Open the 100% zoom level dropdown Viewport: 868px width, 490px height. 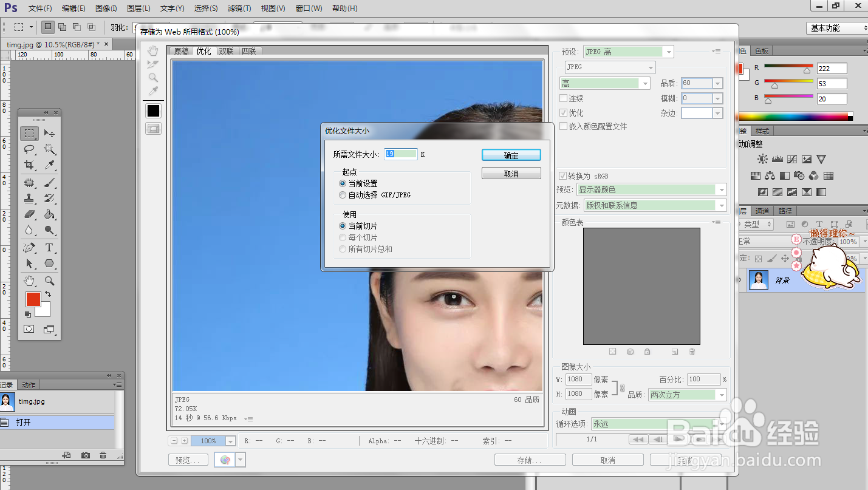pos(213,441)
